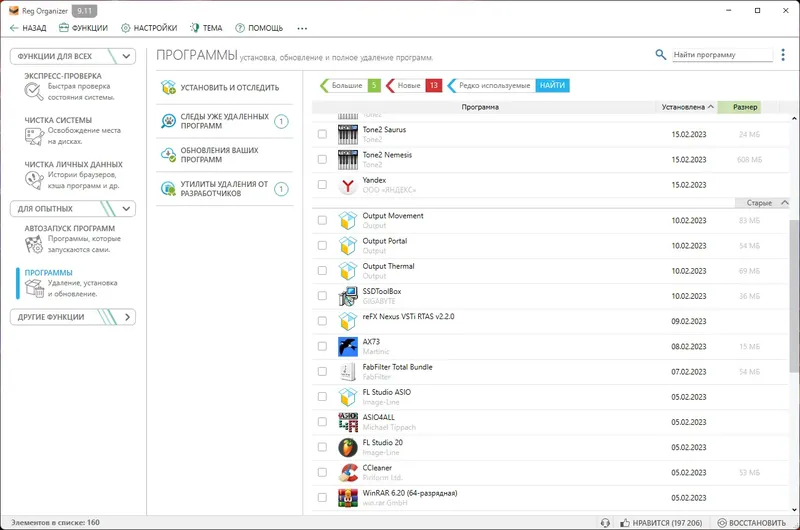Screen dimensions: 800x530
Task: Open Экспресс-проверка function
Action: (71, 87)
